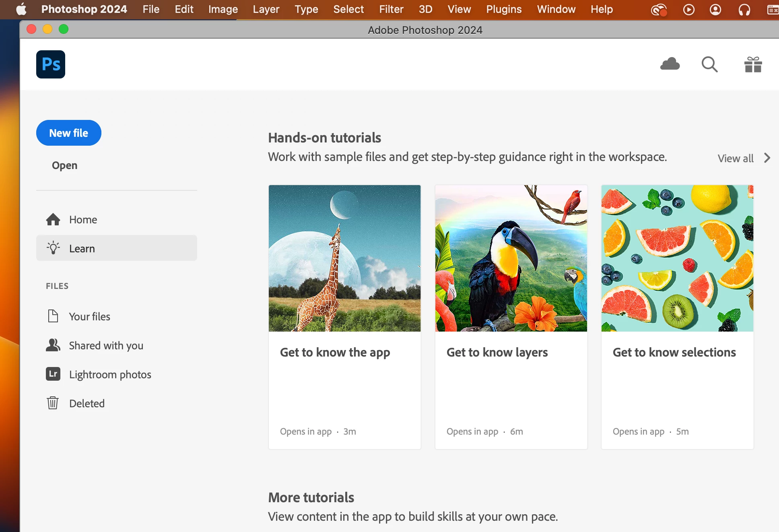
Task: Open the cloud storage status icon
Action: coord(670,64)
